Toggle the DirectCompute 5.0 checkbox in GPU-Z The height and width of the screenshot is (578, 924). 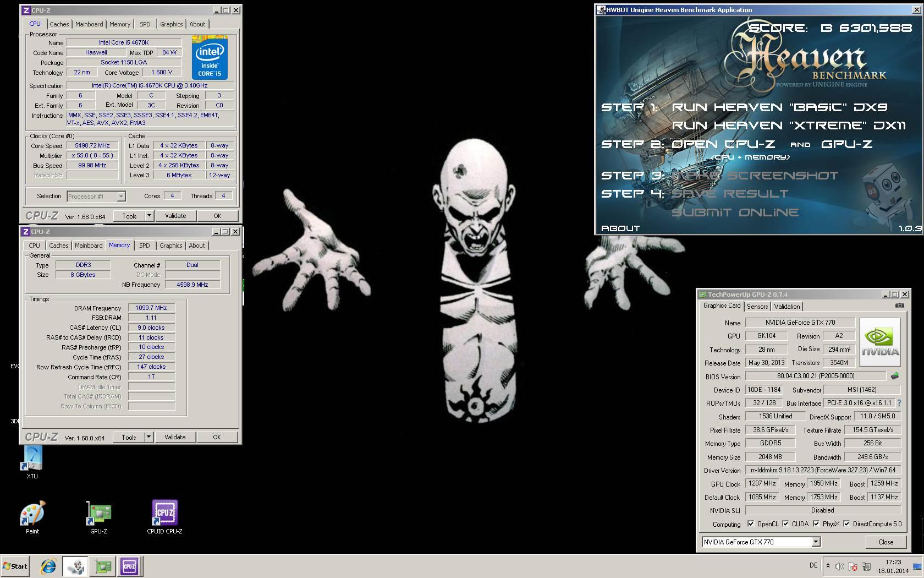[846, 524]
